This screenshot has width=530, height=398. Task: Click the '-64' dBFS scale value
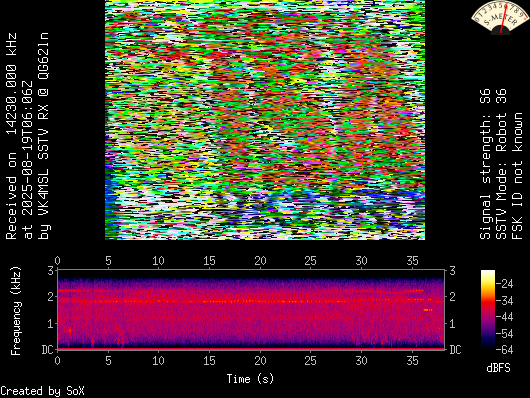[x=504, y=350]
